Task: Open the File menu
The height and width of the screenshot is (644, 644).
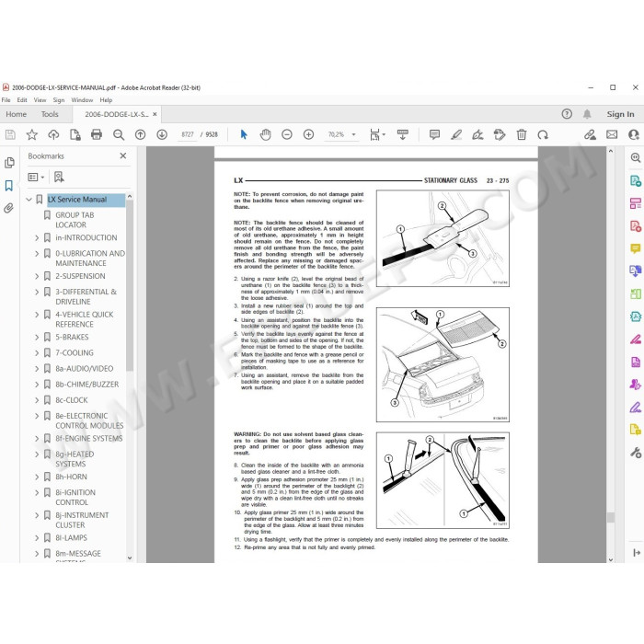Action: tap(6, 99)
